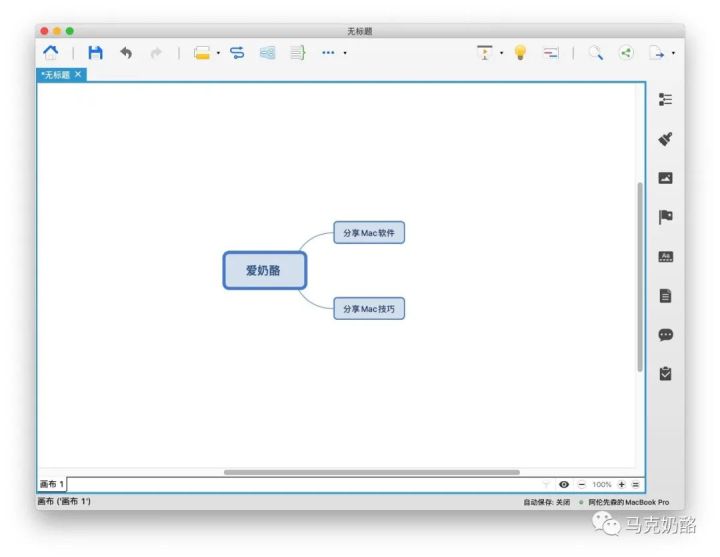This screenshot has width=720, height=557.
Task: Click the filter icon in bottom bar
Action: coord(546,484)
